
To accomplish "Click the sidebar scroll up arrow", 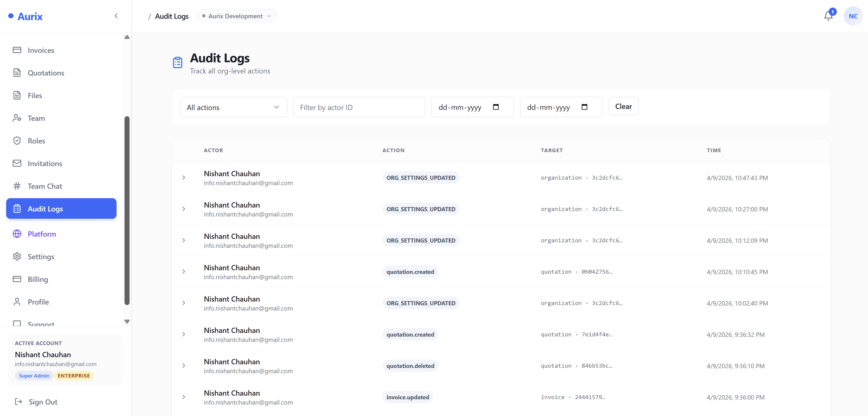I will tap(127, 37).
